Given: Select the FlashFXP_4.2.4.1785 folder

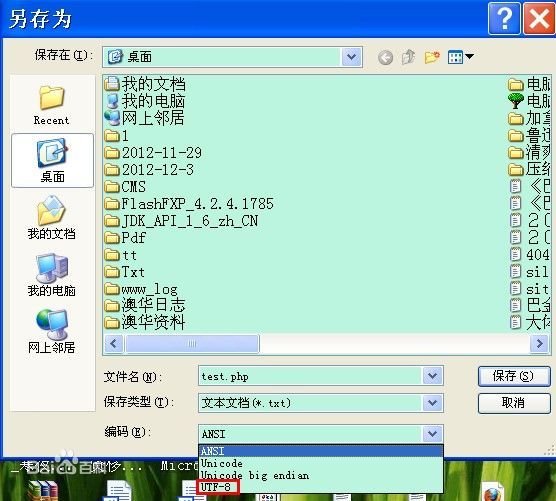Looking at the screenshot, I should click(x=189, y=204).
